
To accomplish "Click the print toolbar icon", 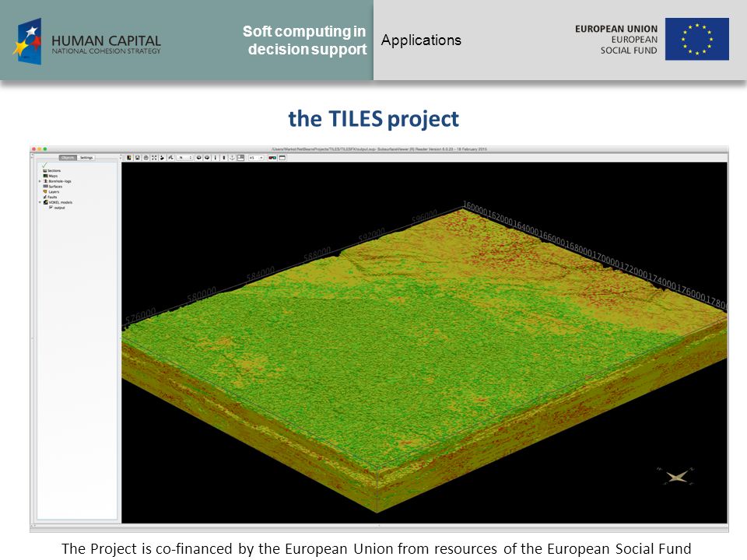I will click(146, 158).
